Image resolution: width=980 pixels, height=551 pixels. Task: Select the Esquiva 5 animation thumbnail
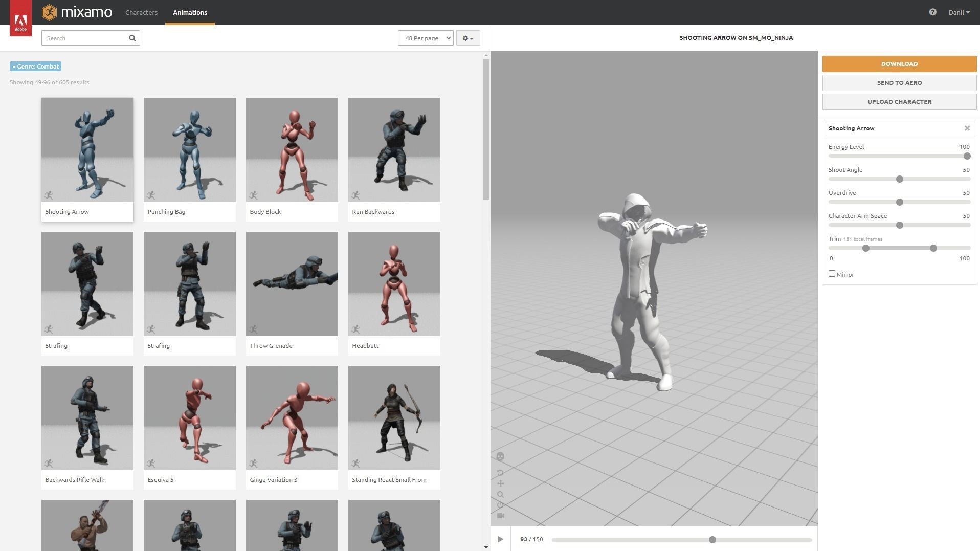coord(190,418)
